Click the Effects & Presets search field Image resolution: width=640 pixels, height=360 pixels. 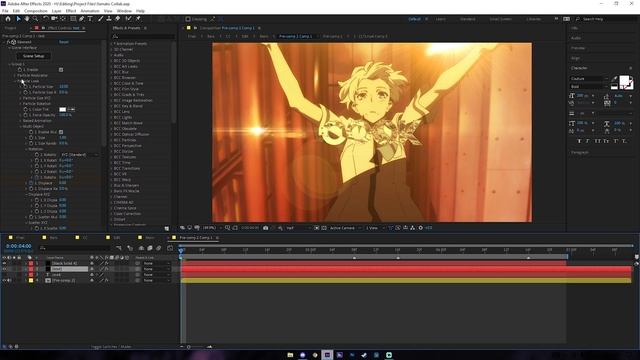tap(143, 36)
